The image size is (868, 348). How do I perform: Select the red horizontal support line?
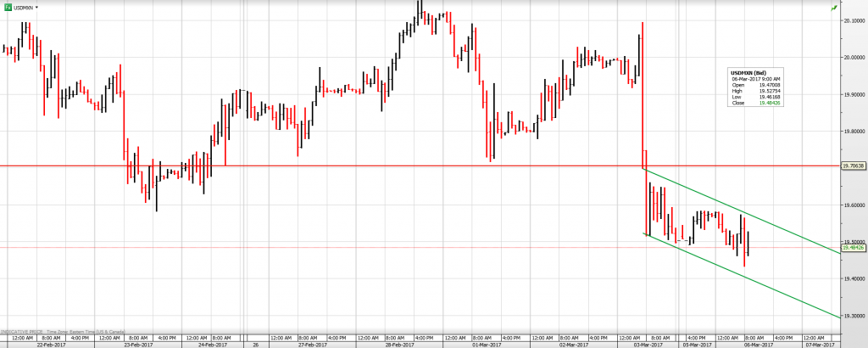point(339,166)
